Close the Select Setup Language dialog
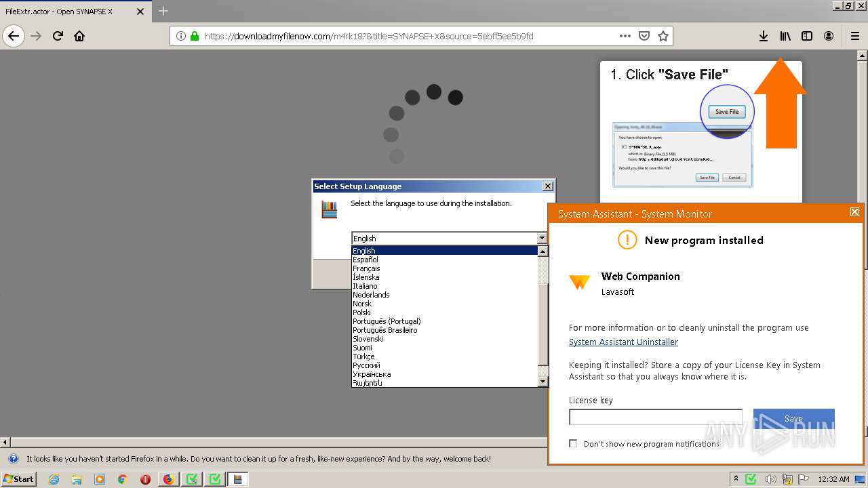868x488 pixels. tap(548, 186)
